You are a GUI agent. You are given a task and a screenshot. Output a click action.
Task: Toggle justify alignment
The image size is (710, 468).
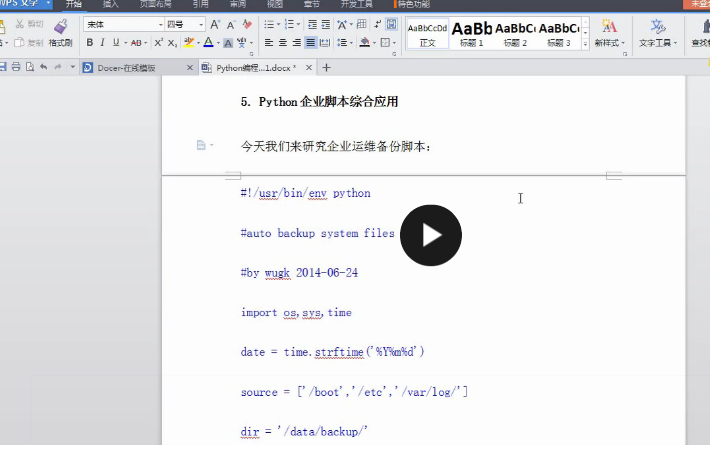click(311, 43)
